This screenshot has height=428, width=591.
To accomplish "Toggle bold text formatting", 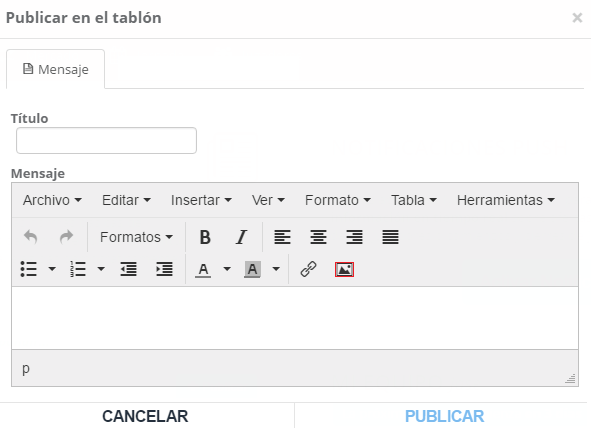I will pos(205,237).
